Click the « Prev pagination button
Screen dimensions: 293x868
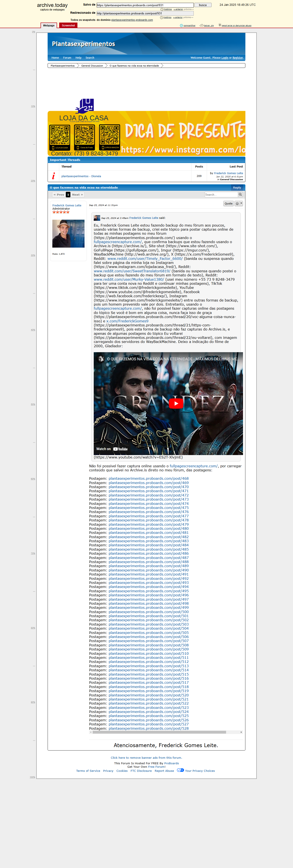click(59, 195)
